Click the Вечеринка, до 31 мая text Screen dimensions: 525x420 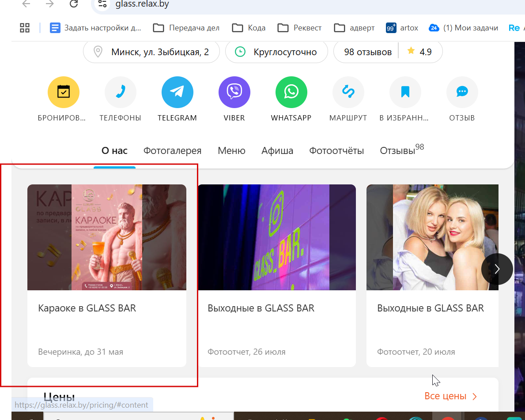[81, 352]
